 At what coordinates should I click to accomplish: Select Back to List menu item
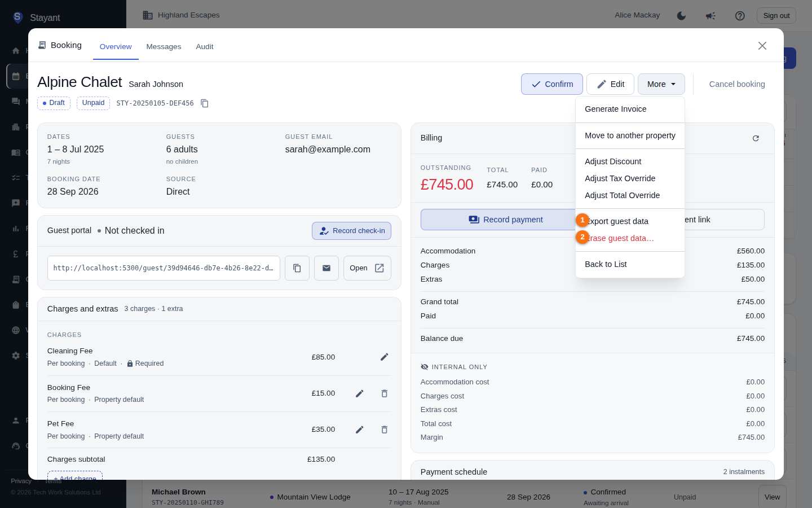[630, 264]
